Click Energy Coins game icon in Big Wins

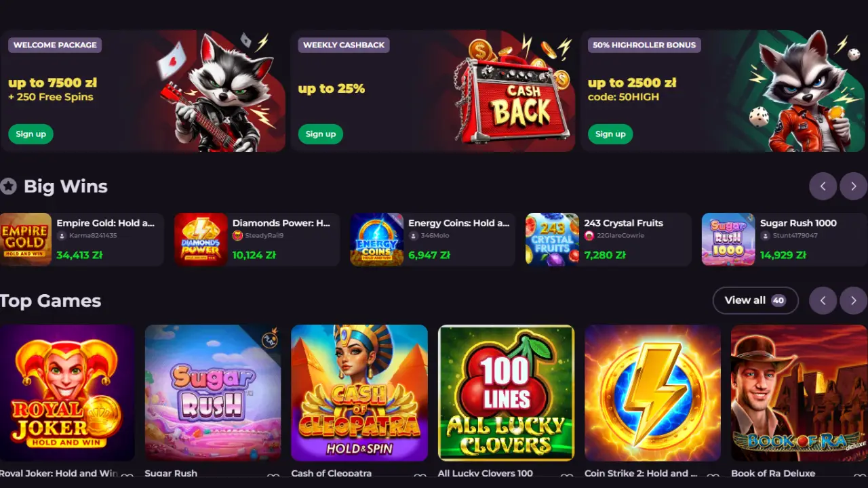[376, 239]
